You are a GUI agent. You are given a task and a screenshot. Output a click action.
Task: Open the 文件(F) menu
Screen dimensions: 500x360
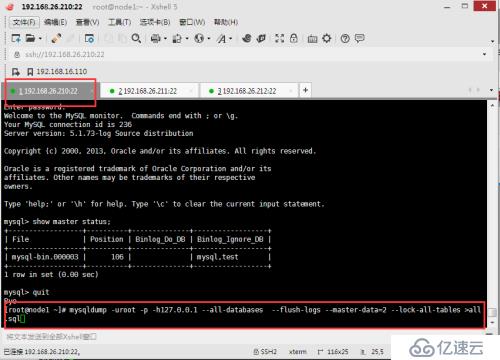pyautogui.click(x=24, y=22)
